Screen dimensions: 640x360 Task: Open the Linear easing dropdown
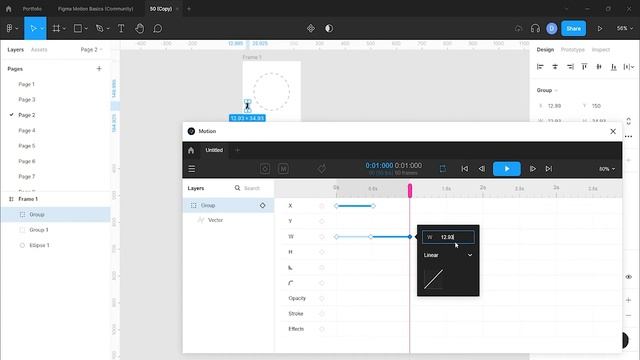[448, 255]
